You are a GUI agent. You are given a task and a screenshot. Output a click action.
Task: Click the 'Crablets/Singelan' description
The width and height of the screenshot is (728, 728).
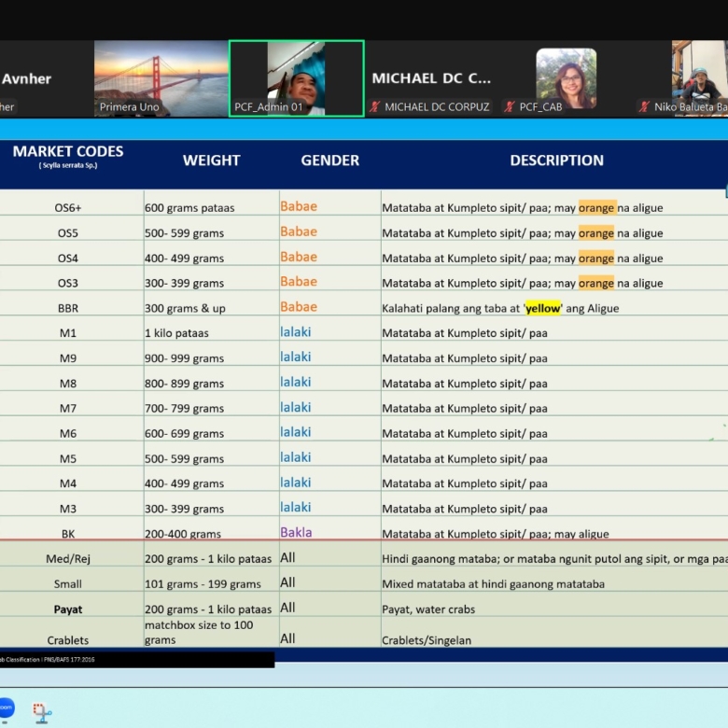point(427,640)
